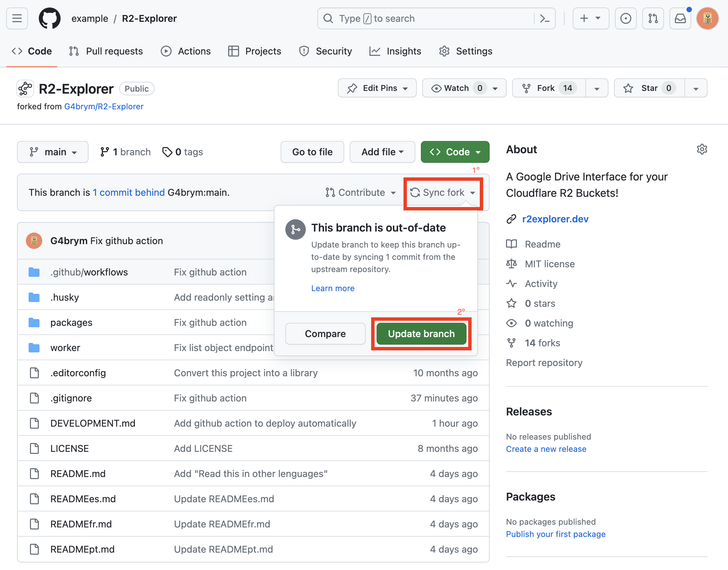728x570 pixels.
Task: Click the fork icon next to 14 forks
Action: click(x=511, y=343)
